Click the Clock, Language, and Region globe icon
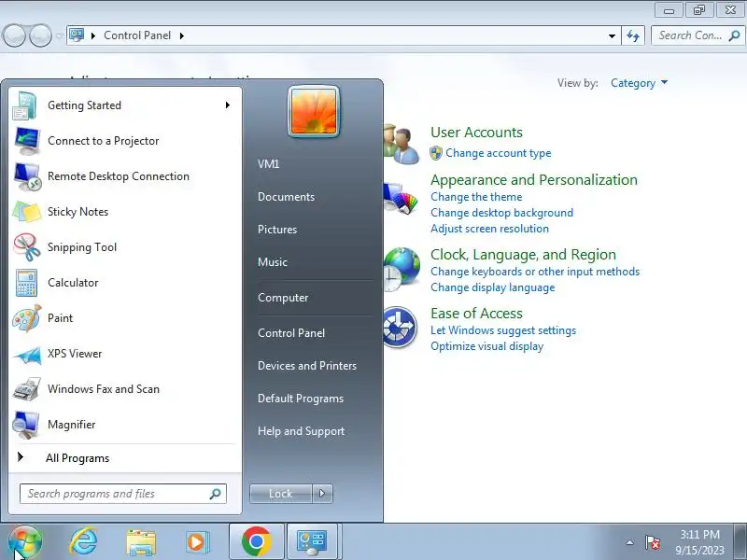Screen dimensions: 747x560 [x=402, y=269]
